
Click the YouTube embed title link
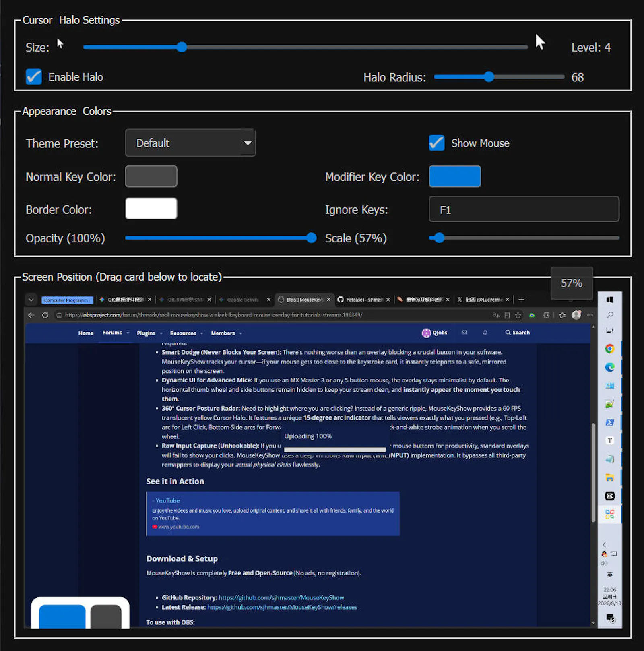tap(167, 500)
